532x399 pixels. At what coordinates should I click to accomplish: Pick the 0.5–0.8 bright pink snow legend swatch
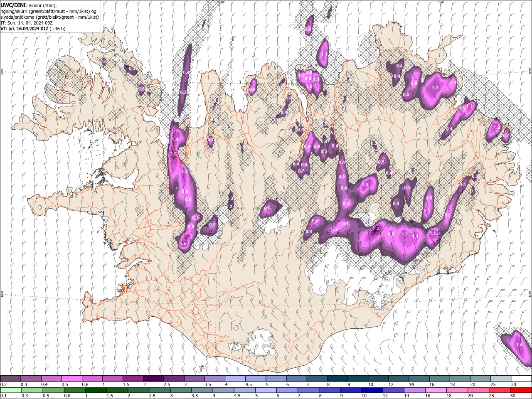tap(71, 379)
